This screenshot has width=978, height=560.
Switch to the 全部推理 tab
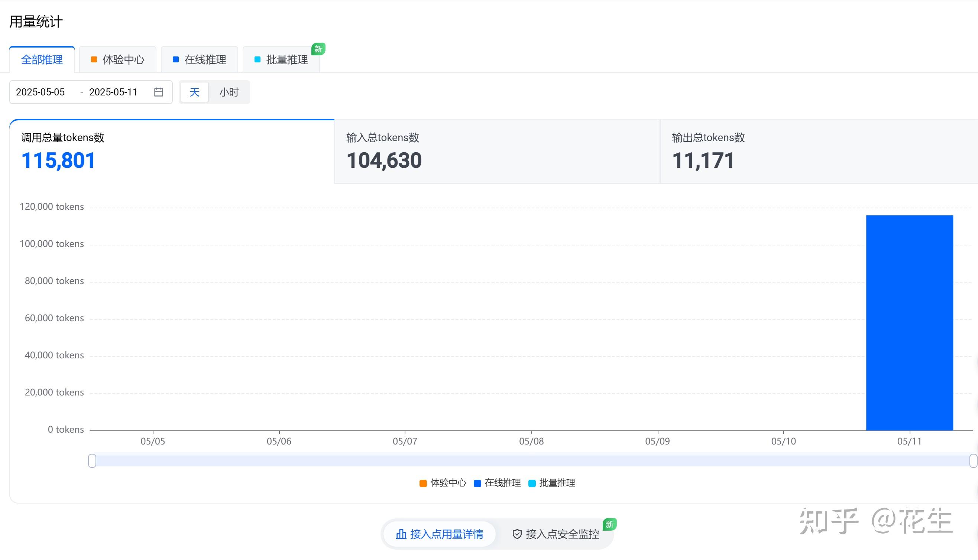(42, 59)
